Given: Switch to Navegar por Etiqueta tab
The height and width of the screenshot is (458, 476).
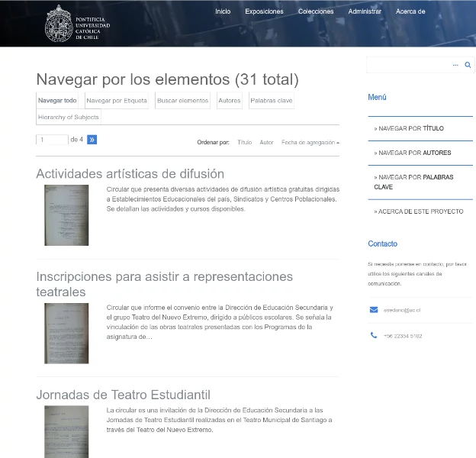Looking at the screenshot, I should (117, 101).
